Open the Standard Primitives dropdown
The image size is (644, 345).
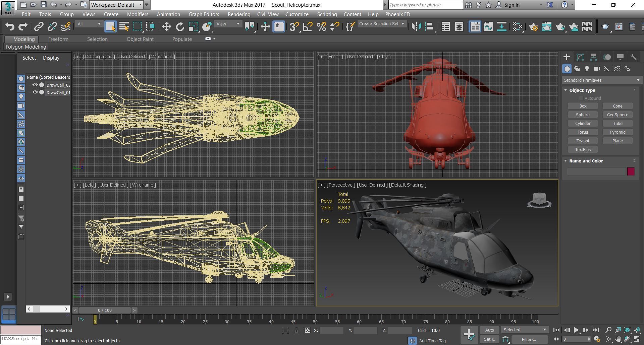[x=602, y=80]
